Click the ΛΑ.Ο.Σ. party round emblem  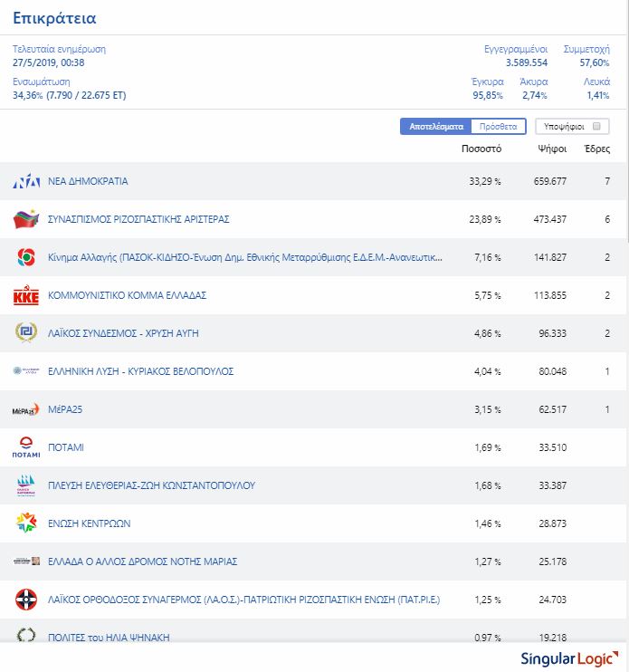tap(25, 600)
